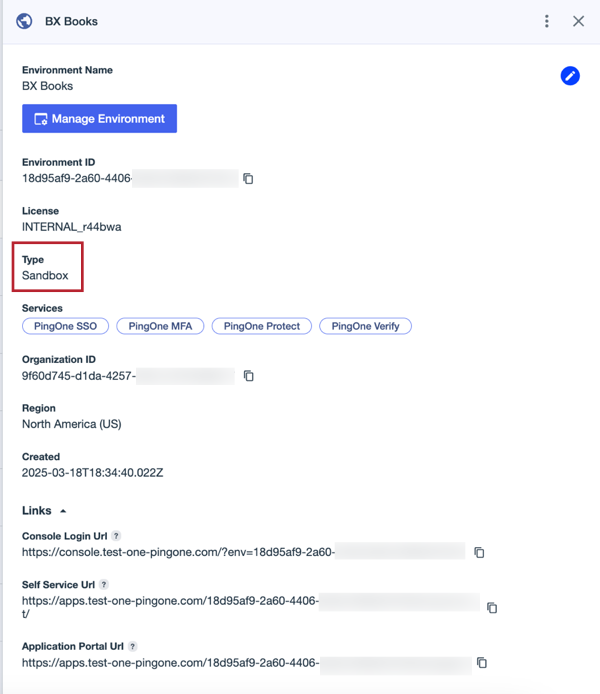Copy the Application Portal Url
This screenshot has height=694, width=600.
tap(482, 663)
